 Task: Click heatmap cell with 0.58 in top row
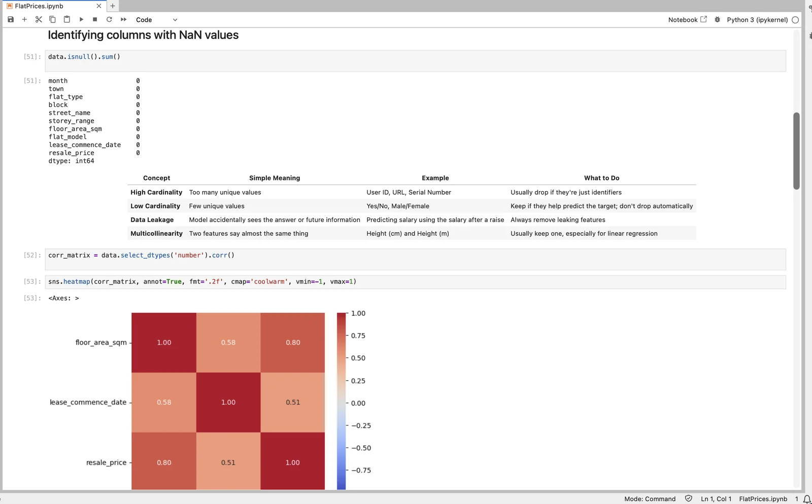pyautogui.click(x=228, y=342)
